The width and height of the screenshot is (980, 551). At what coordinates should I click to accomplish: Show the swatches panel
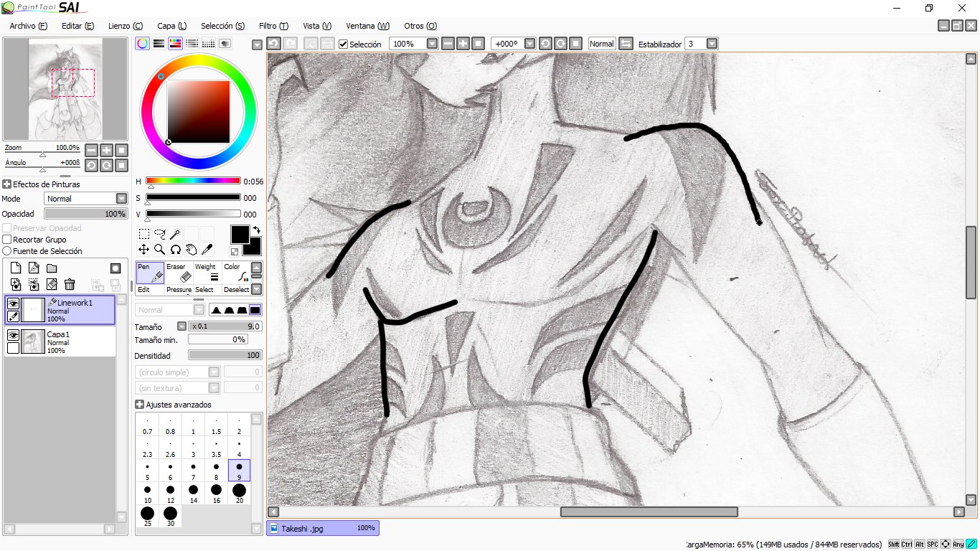pyautogui.click(x=208, y=44)
